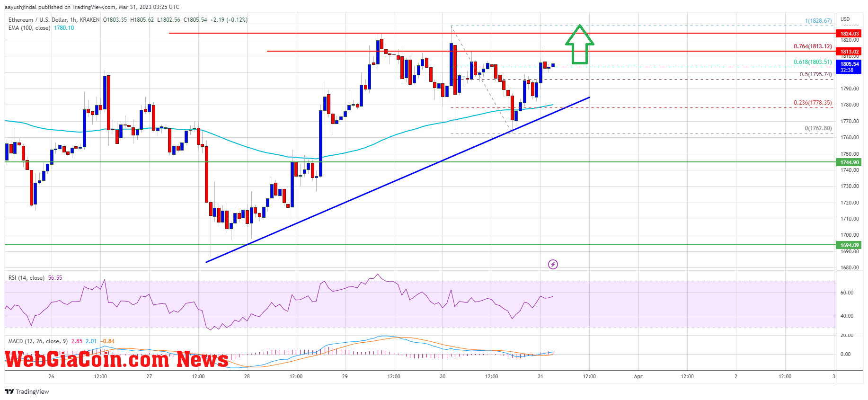Click the MACD value 2.85

[77, 341]
